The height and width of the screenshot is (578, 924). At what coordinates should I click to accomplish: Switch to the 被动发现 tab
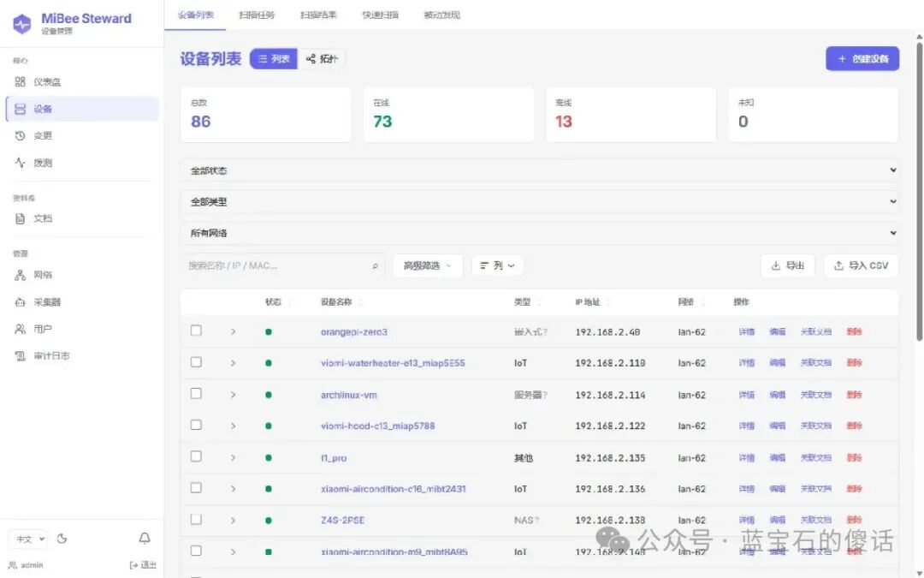pyautogui.click(x=442, y=15)
